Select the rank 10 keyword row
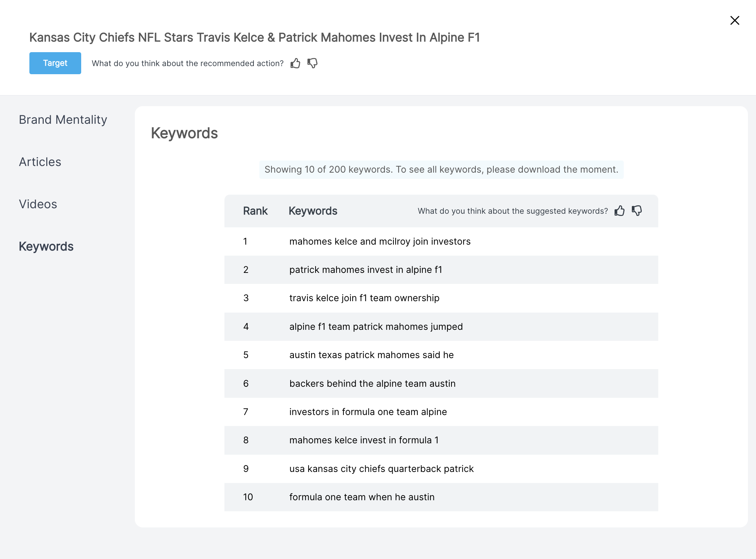756x559 pixels. 362,497
